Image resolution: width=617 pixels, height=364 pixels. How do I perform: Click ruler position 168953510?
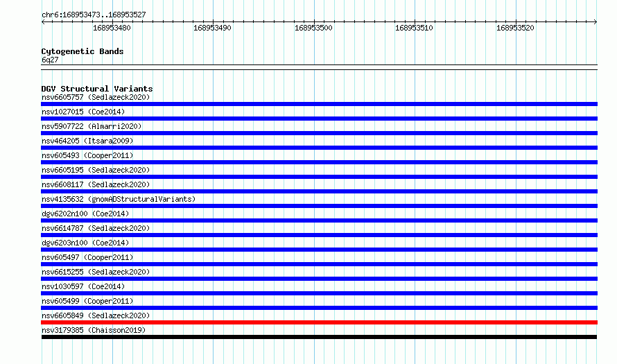pos(415,28)
